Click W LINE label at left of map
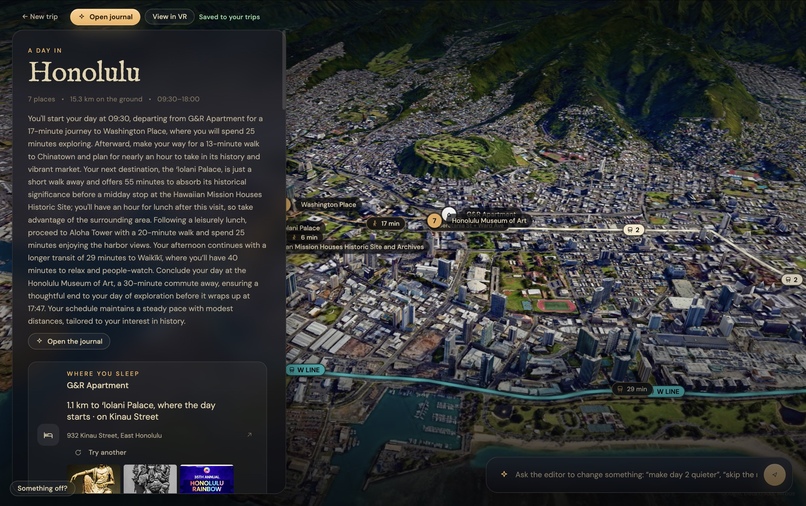Viewport: 806px width, 506px height. click(304, 370)
